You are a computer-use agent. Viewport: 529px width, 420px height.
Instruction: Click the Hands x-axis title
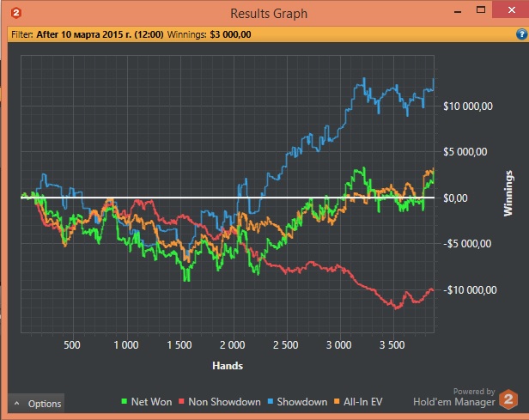227,365
